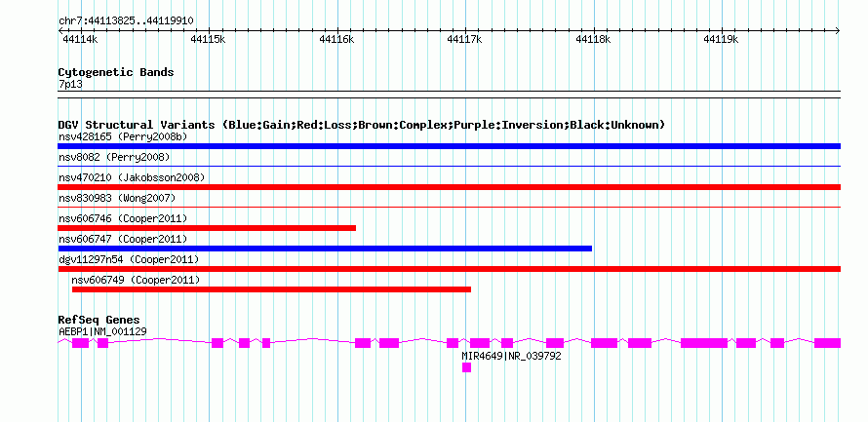Screen dimensions: 868x422
Task: Click the DGV Structural Variants track title
Action: 362,125
